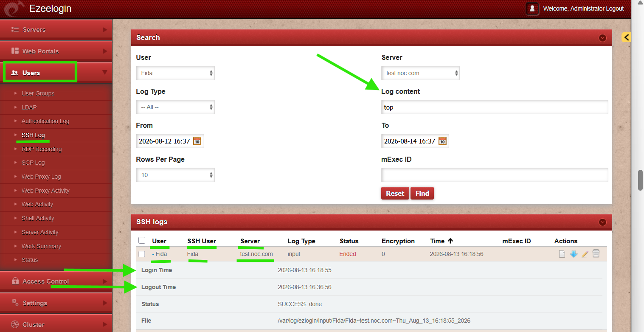Expand the Web Portals menu

56,51
